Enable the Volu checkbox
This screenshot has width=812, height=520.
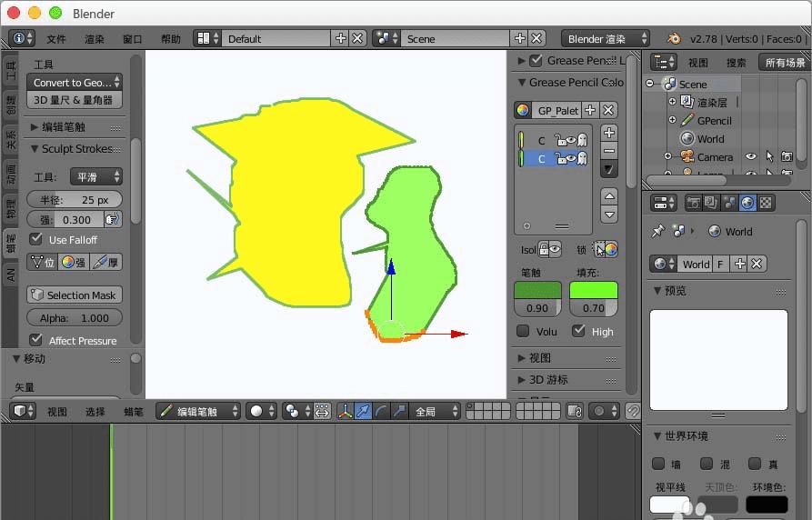pos(523,332)
